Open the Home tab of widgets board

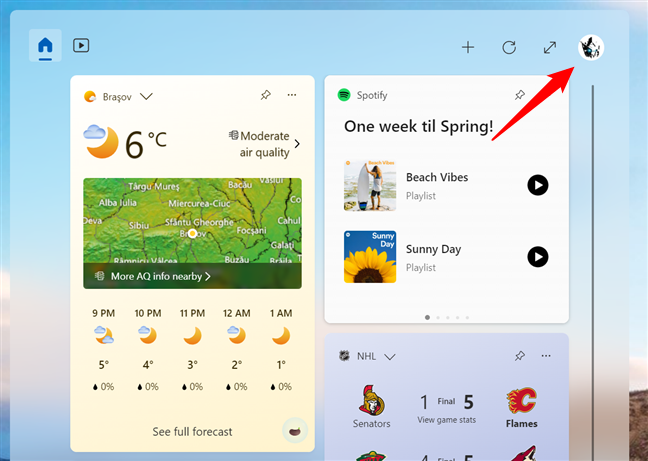pyautogui.click(x=45, y=45)
